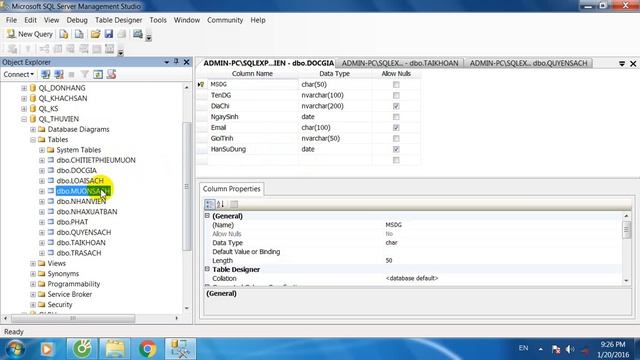The image size is (640, 360).
Task: Open the file explorer taskbar icon
Action: click(115, 349)
